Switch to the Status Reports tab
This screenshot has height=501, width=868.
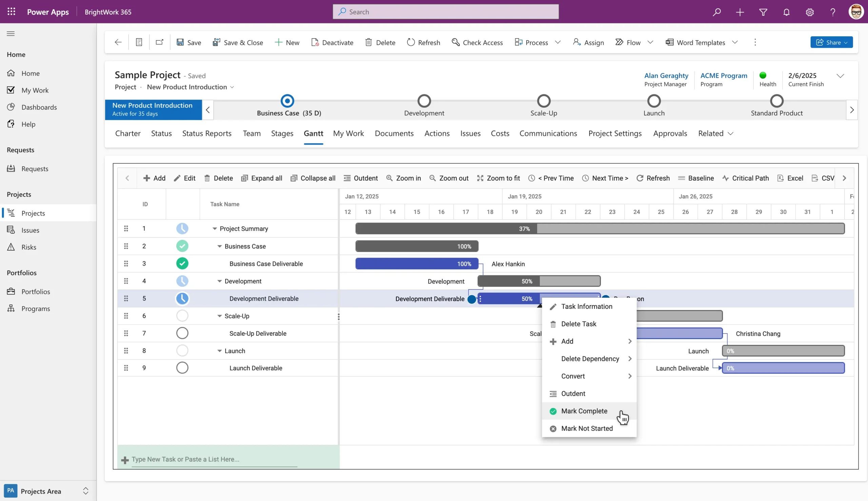(x=206, y=133)
